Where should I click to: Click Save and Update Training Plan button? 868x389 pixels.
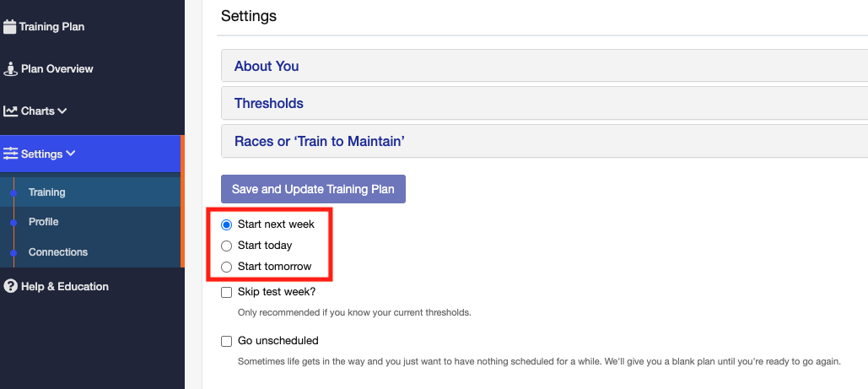[313, 189]
